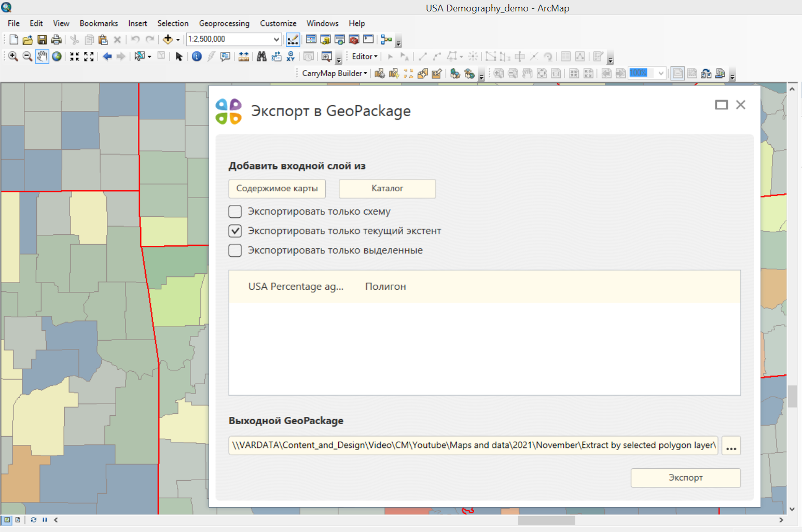The width and height of the screenshot is (802, 532).
Task: Expand the Add Data dropdown arrow
Action: (x=178, y=39)
